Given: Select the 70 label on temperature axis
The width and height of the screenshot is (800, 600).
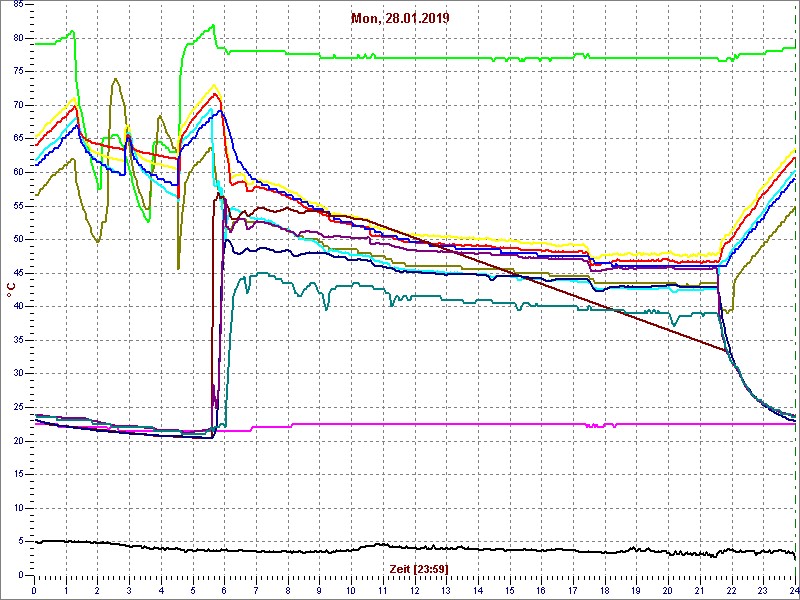Looking at the screenshot, I should click(x=17, y=105).
